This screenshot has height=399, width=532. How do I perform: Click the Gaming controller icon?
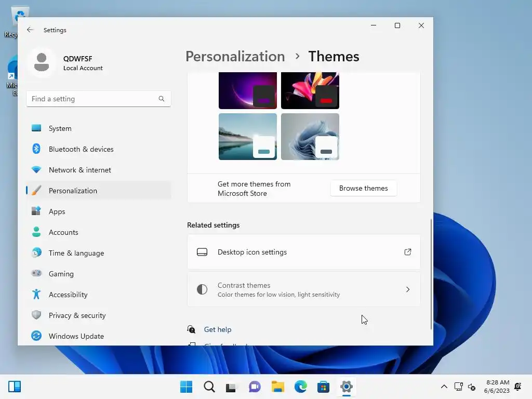(x=36, y=273)
